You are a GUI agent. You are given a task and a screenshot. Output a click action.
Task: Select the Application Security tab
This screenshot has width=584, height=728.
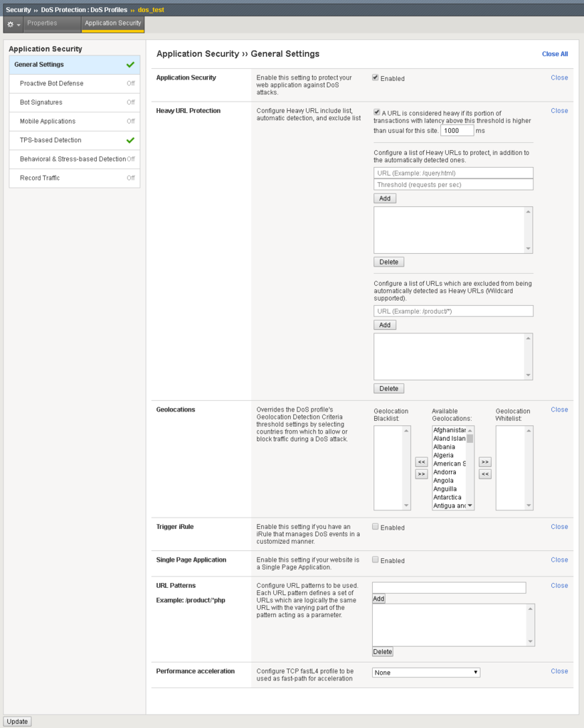[113, 23]
